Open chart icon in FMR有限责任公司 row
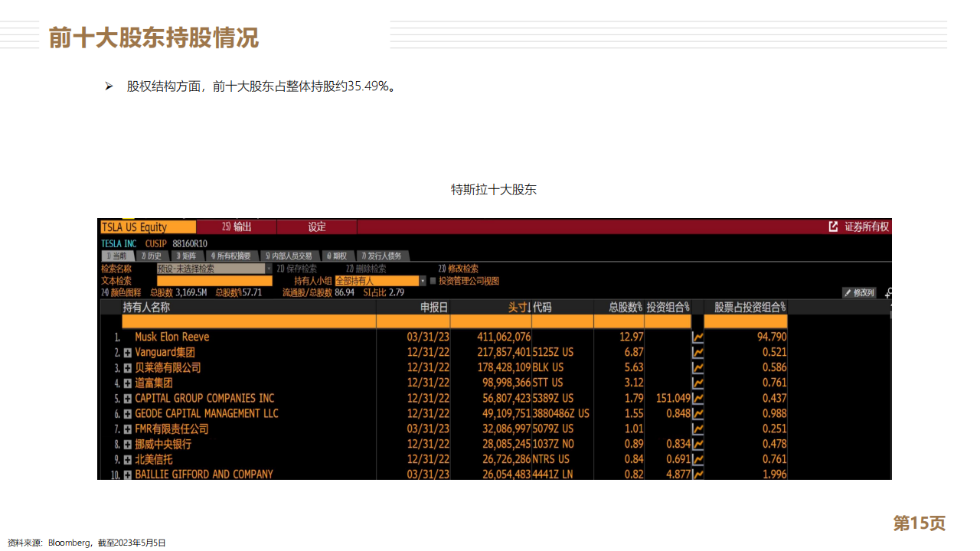980x551 pixels. click(x=697, y=429)
